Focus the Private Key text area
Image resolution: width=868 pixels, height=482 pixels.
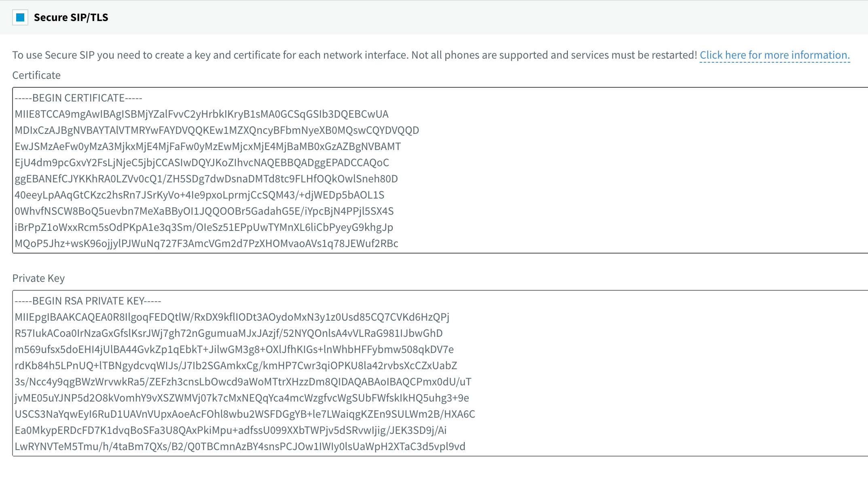(x=440, y=373)
